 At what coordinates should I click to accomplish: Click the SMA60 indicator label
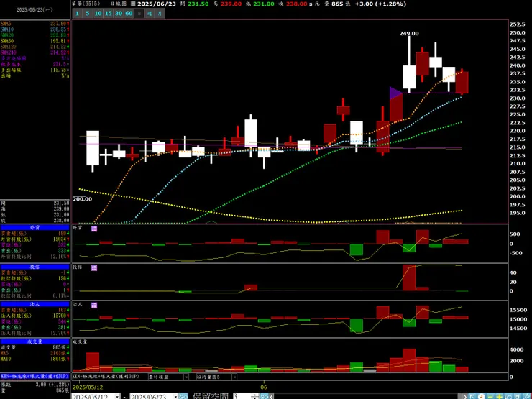pos(6,41)
